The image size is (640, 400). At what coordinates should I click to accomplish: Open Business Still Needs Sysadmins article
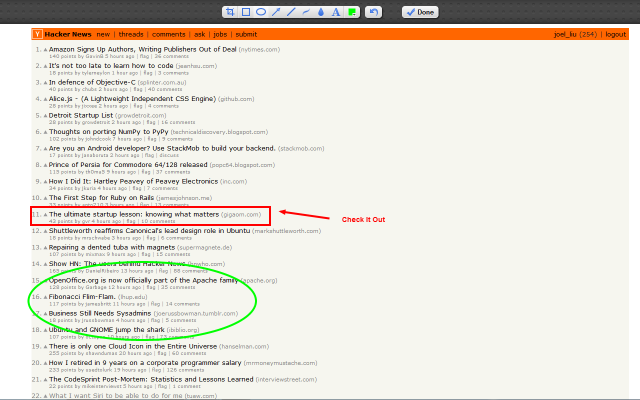pos(100,313)
